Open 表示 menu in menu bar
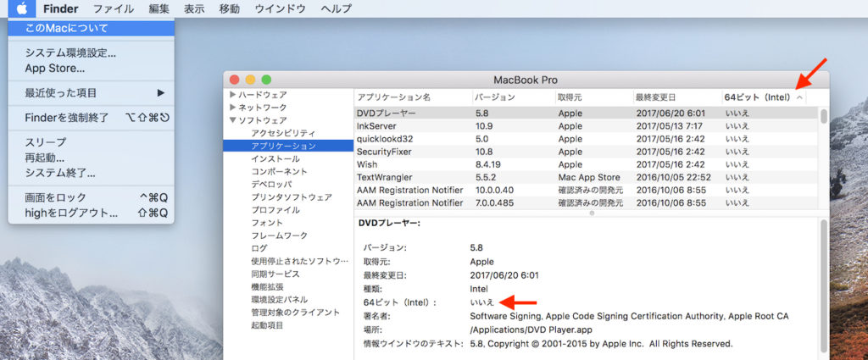 pos(194,8)
